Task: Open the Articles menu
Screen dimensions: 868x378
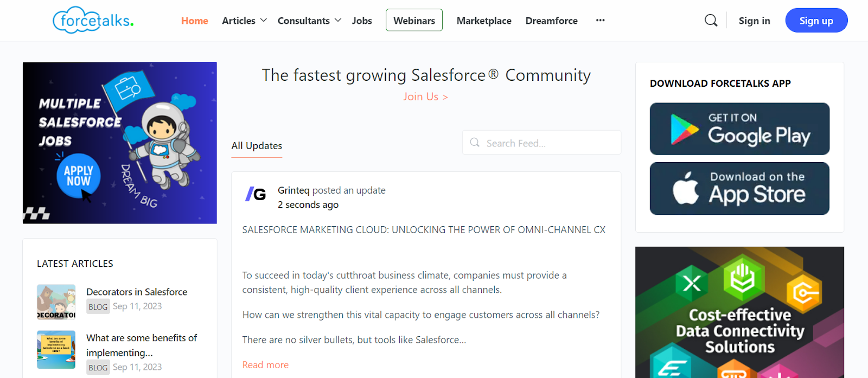Action: click(x=239, y=21)
